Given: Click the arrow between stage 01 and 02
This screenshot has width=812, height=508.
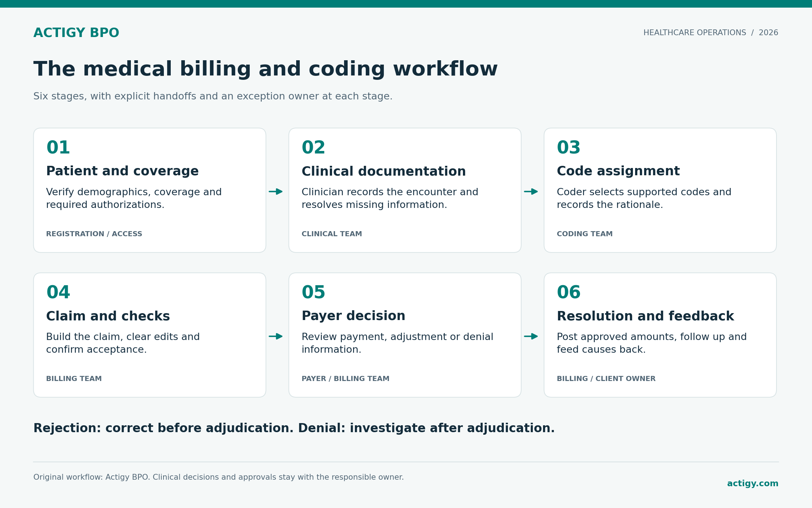Looking at the screenshot, I should (275, 191).
